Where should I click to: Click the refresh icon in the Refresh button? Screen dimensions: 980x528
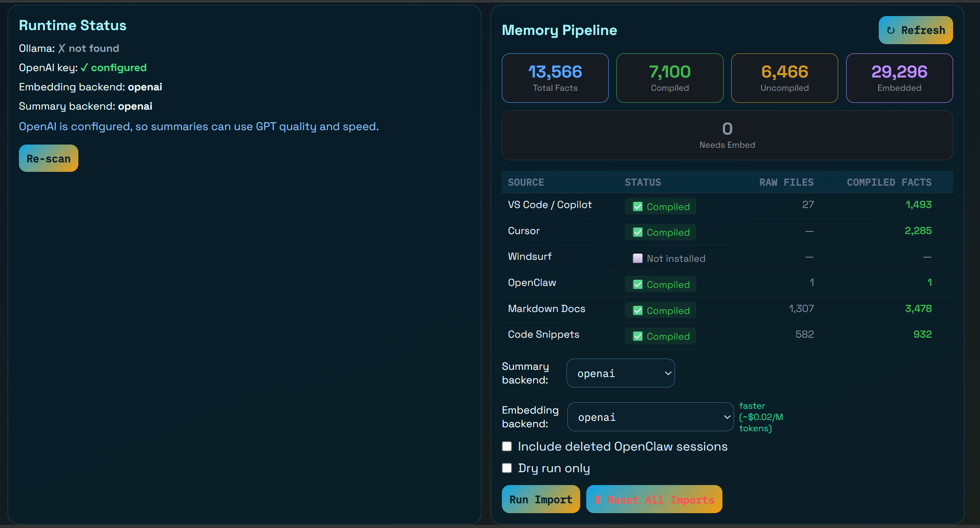click(891, 30)
